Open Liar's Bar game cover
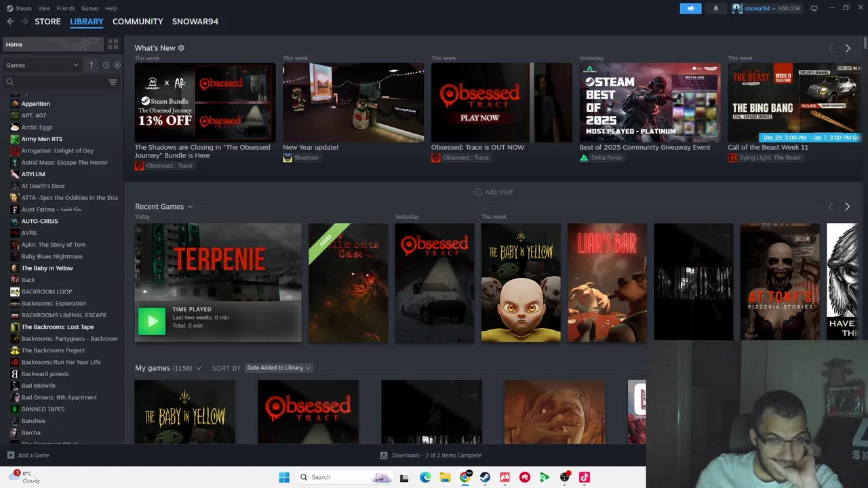This screenshot has height=488, width=868. (x=607, y=282)
